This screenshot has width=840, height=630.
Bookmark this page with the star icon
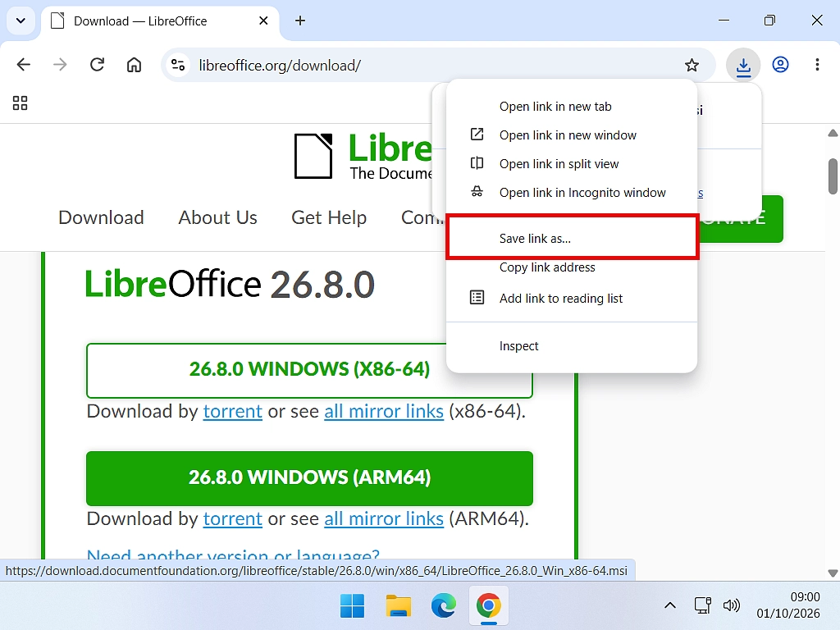coord(692,65)
